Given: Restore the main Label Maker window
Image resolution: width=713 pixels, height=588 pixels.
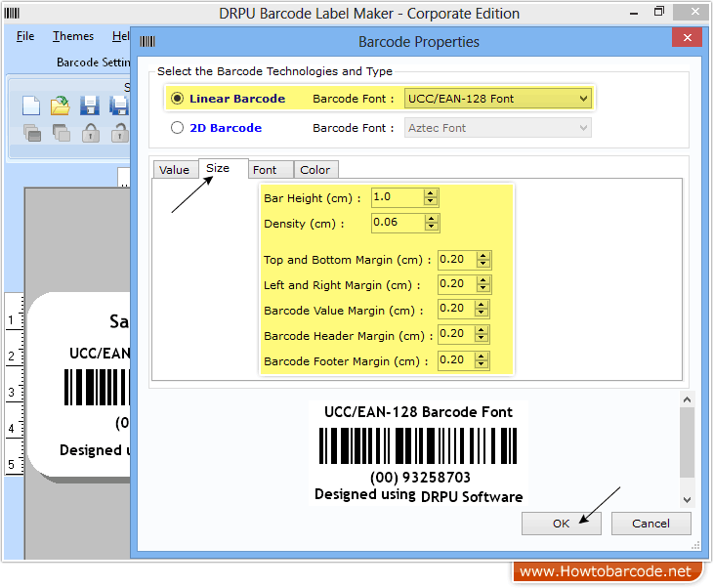Looking at the screenshot, I should click(x=659, y=12).
